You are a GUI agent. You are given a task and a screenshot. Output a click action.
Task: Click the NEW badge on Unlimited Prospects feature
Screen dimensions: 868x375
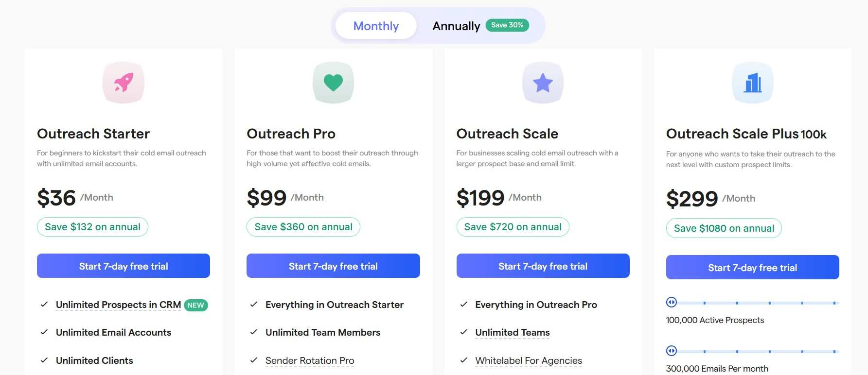196,305
